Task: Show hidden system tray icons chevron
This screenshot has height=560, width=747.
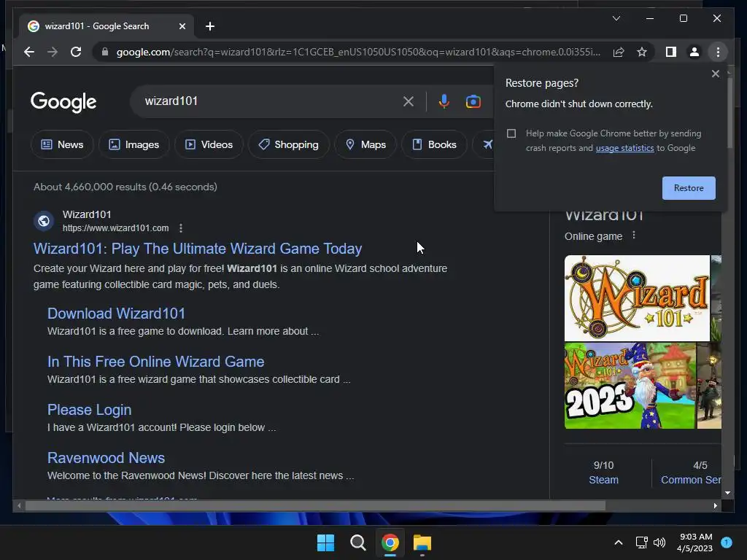Action: coord(619,542)
